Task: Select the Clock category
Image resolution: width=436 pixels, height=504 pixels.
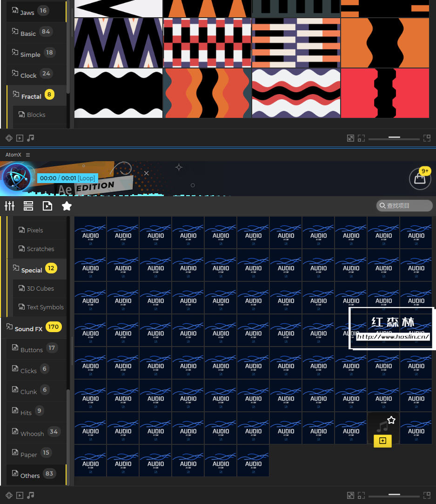Action: coord(36,75)
